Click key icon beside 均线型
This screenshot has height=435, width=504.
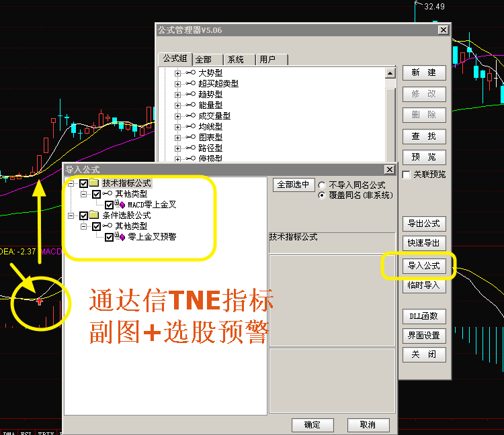coord(191,126)
